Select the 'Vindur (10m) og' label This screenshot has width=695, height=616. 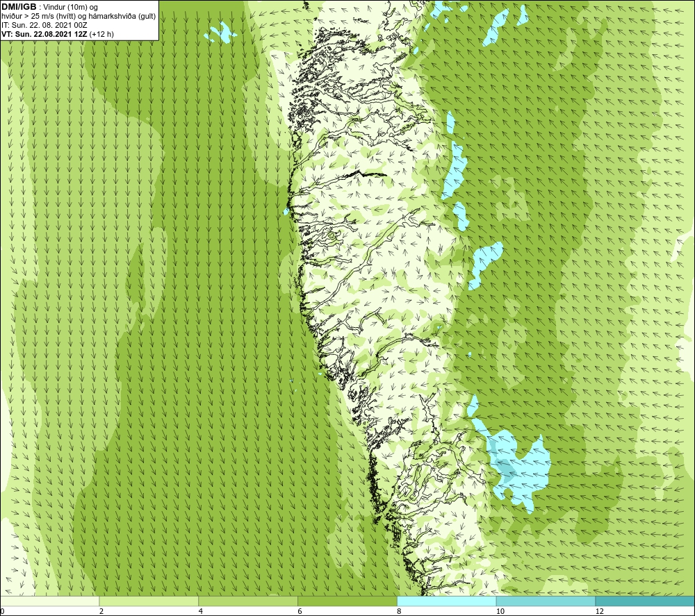coord(72,7)
